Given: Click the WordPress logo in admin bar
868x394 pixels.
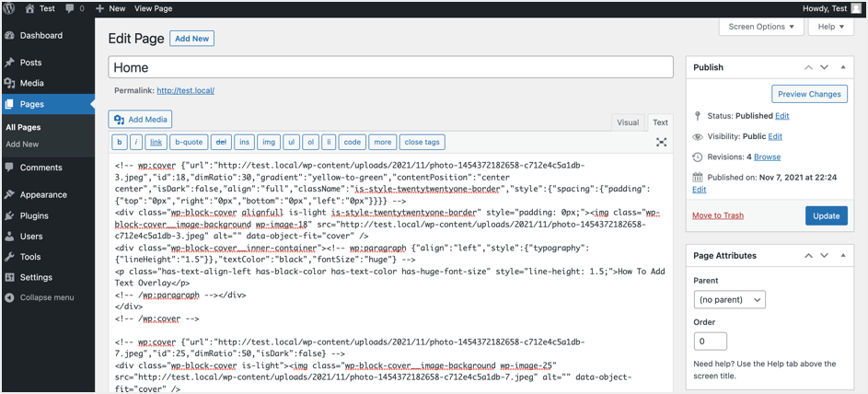Looking at the screenshot, I should coord(10,8).
